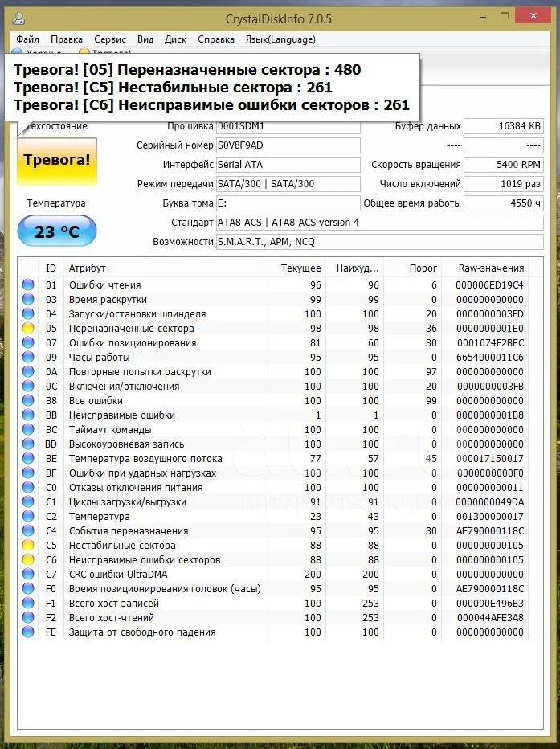
Task: Click the serial number field S0V8F9AD
Action: (288, 145)
